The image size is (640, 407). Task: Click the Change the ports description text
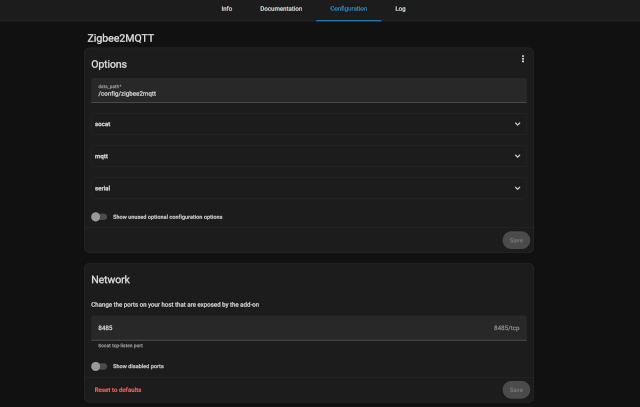click(x=175, y=305)
